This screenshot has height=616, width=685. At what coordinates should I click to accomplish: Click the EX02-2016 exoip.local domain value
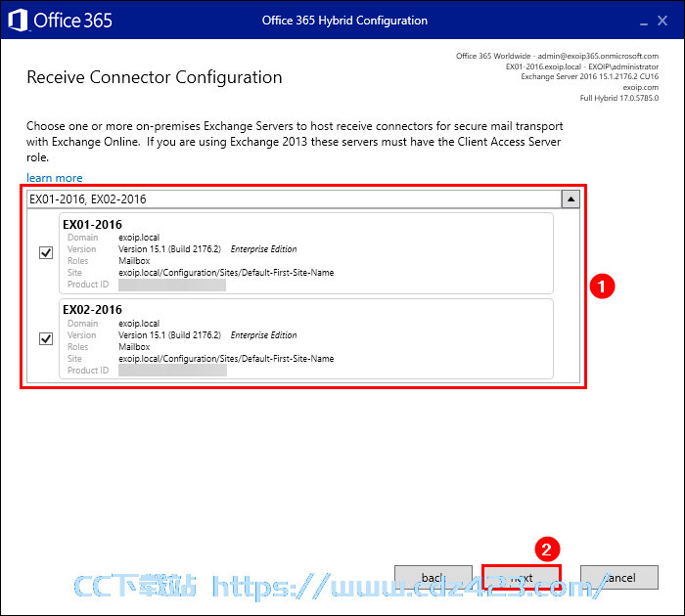(139, 323)
